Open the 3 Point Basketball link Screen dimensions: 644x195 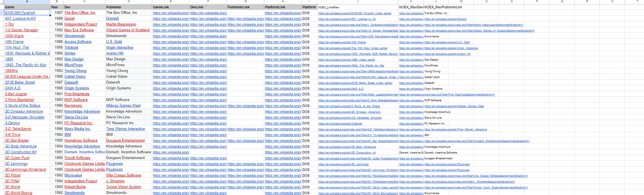(x=19, y=100)
